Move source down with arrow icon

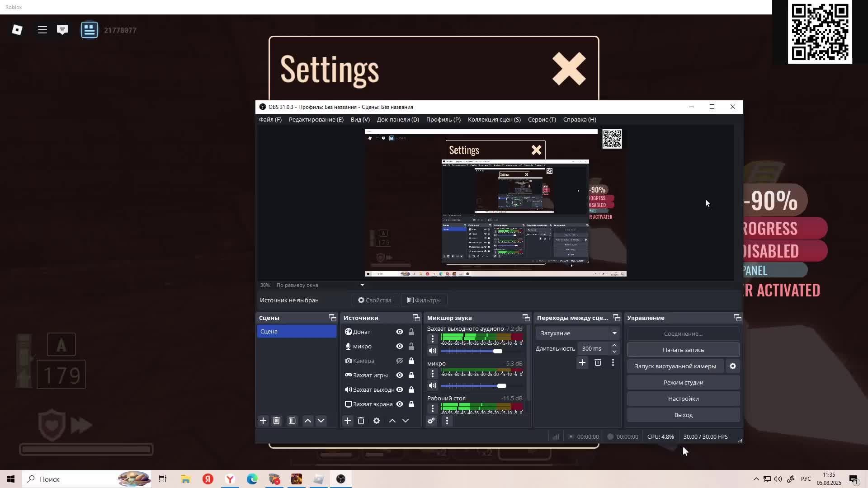click(x=406, y=421)
